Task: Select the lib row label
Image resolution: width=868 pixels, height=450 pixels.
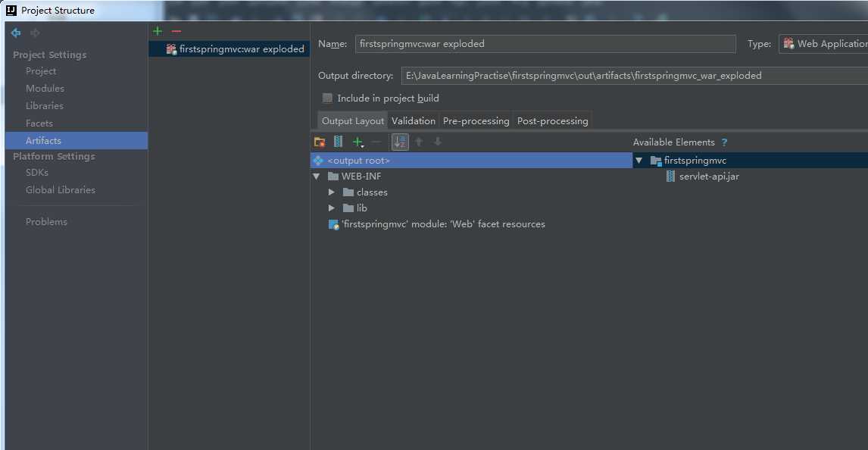Action: click(361, 208)
